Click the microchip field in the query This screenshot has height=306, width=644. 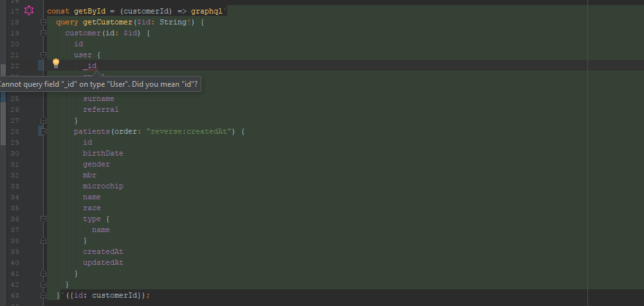click(103, 186)
